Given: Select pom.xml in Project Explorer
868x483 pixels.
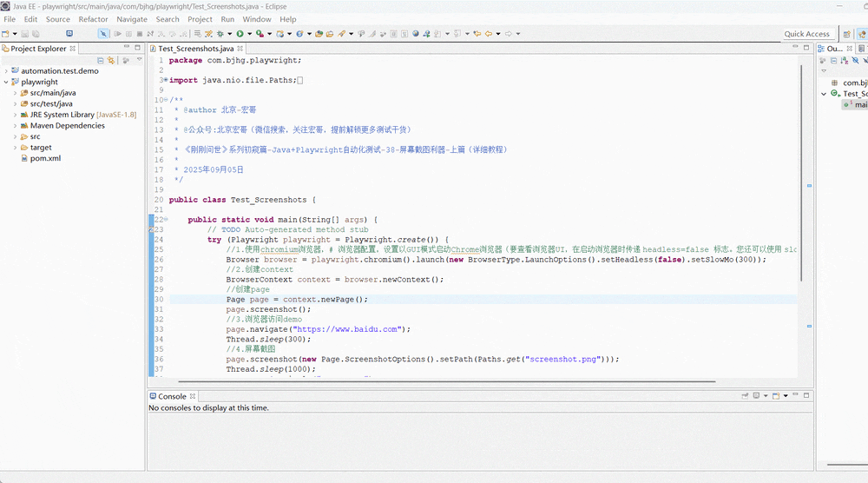Looking at the screenshot, I should pos(45,158).
